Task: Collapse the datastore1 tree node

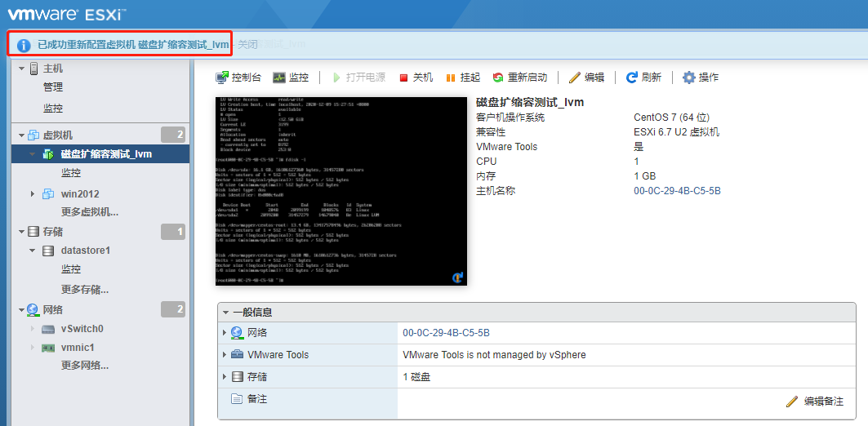Action: coord(32,251)
